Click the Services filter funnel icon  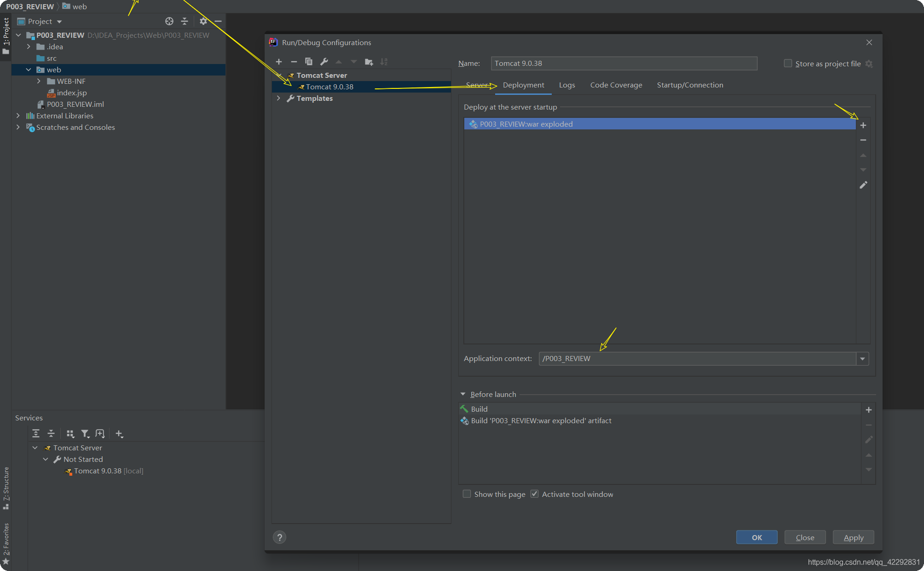coord(85,434)
